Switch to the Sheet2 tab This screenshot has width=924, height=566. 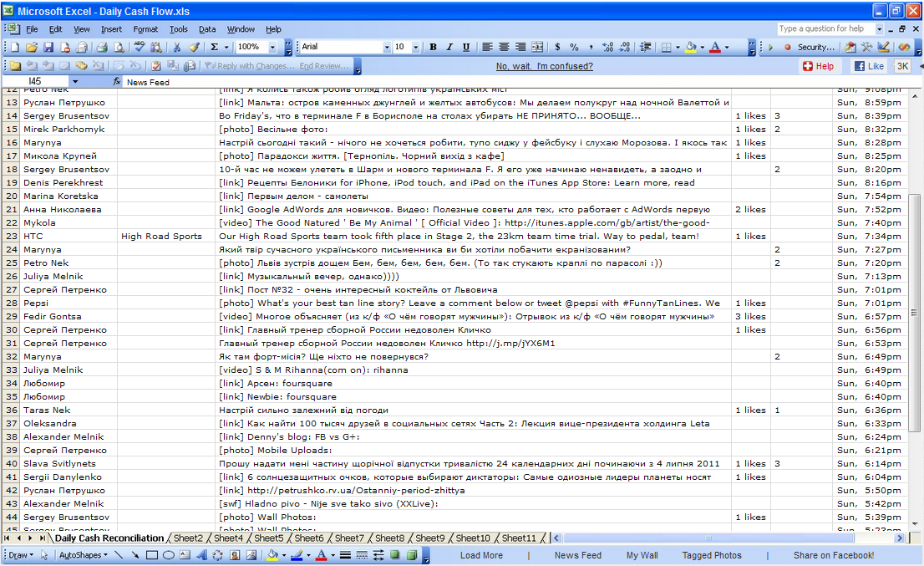(188, 538)
